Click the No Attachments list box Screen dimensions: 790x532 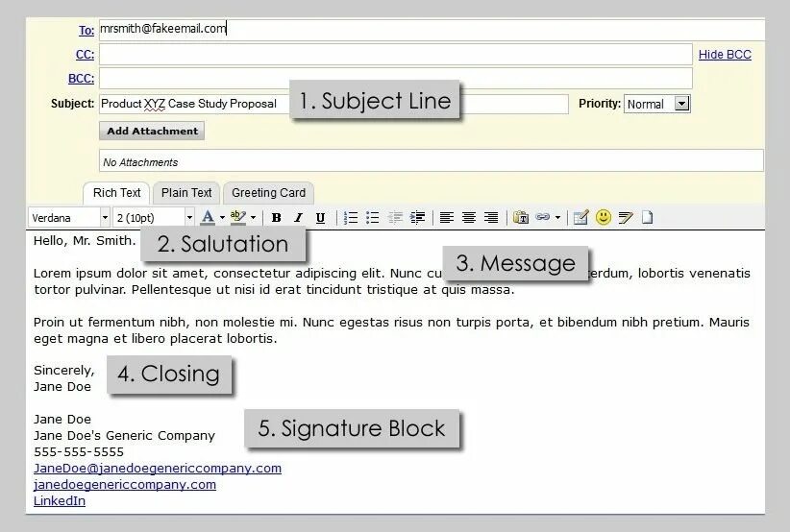pos(432,161)
